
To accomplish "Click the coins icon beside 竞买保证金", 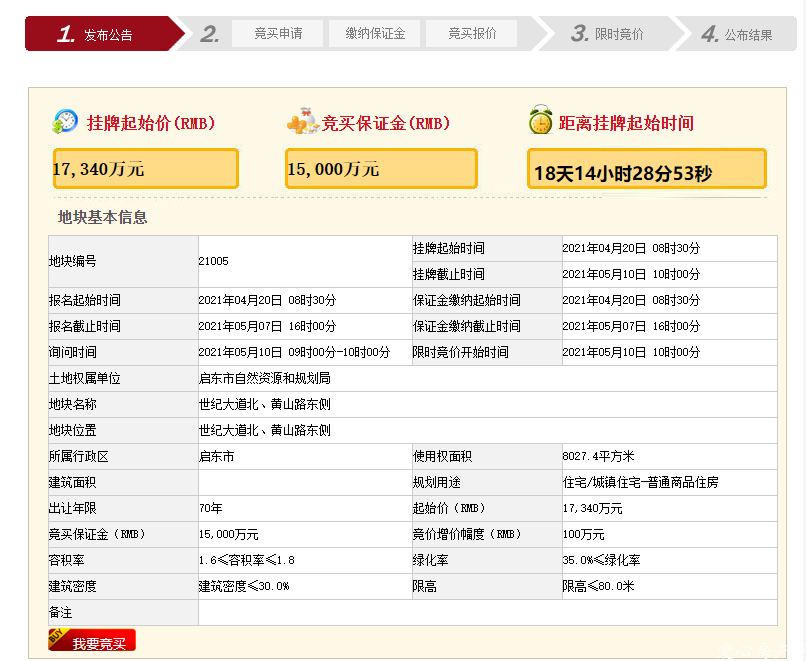I will pos(302,121).
